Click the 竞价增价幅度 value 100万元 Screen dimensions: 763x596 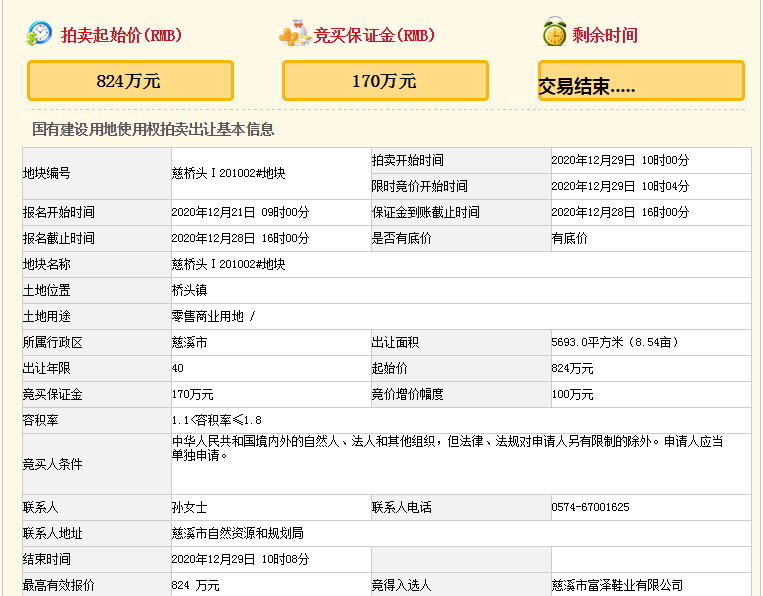(572, 394)
